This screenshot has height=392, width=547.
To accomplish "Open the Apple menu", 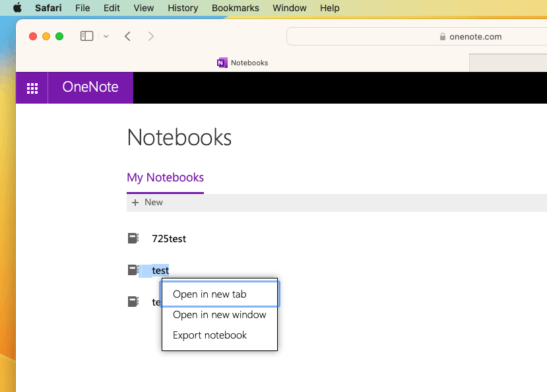I will [x=17, y=8].
